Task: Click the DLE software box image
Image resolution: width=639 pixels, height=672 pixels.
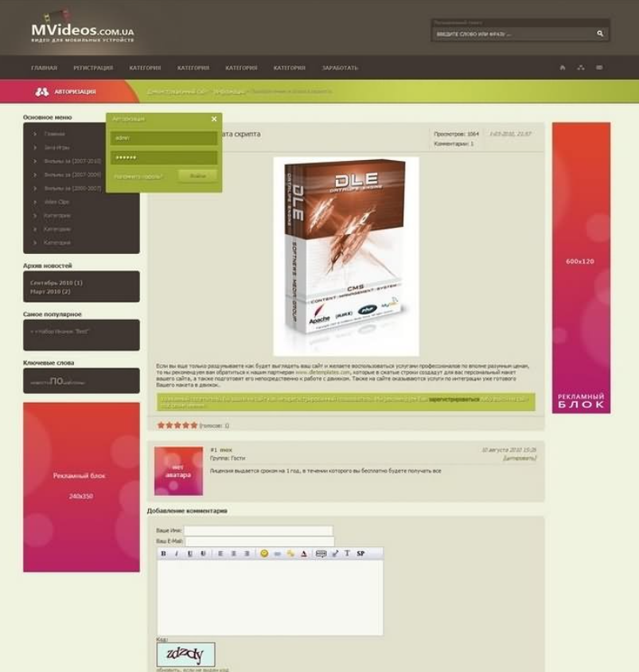Action: (x=346, y=256)
